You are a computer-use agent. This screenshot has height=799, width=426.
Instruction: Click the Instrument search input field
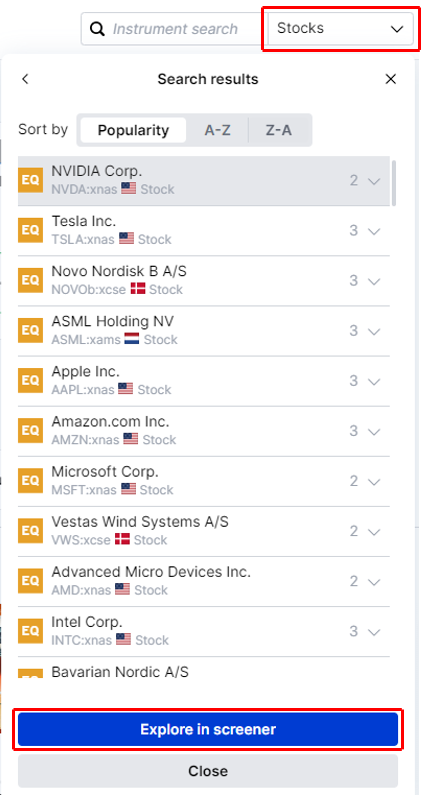pyautogui.click(x=175, y=29)
